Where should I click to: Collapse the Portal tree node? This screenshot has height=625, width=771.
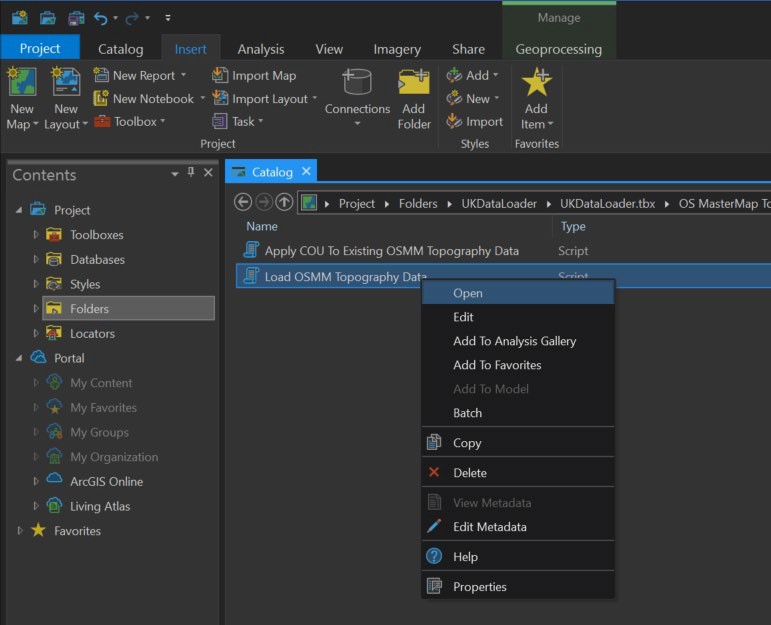coord(19,358)
